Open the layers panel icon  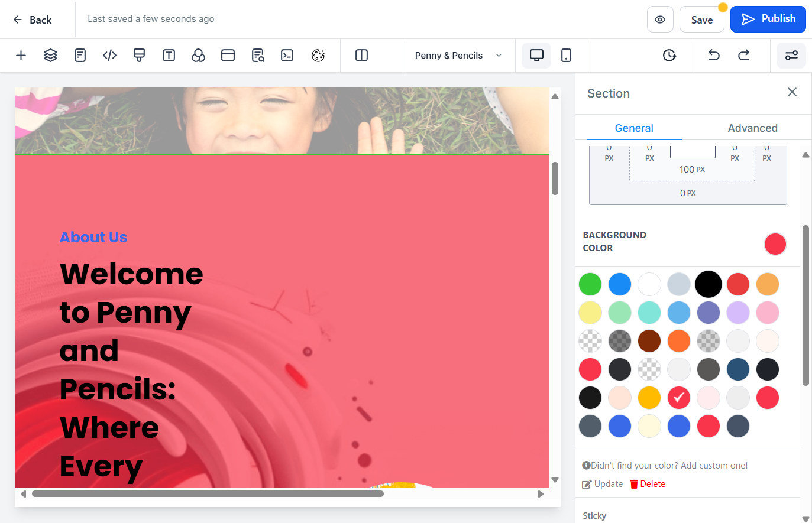50,56
